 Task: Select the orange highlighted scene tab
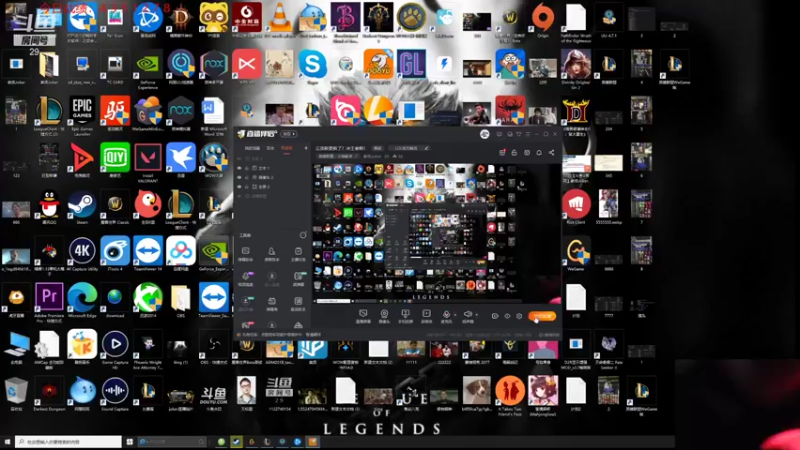coord(287,148)
